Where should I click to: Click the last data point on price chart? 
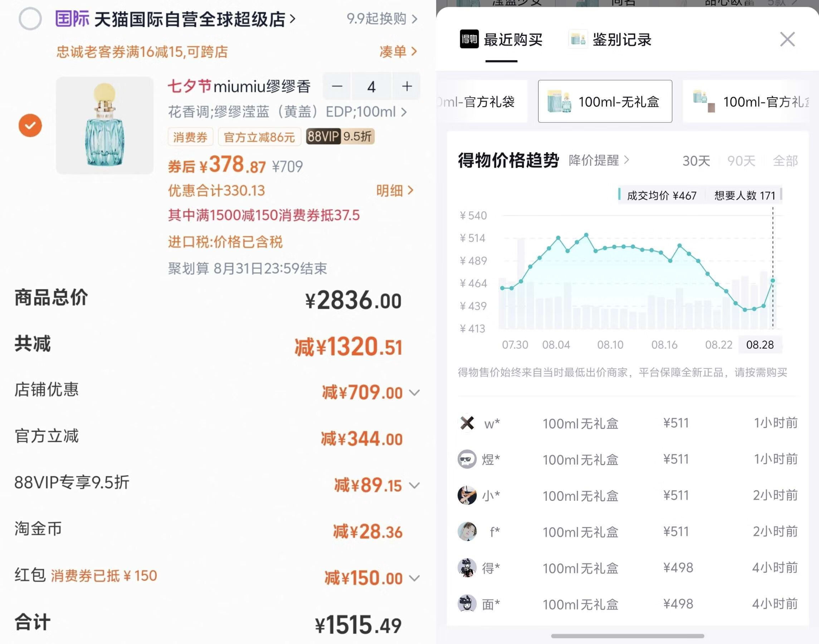click(x=772, y=280)
